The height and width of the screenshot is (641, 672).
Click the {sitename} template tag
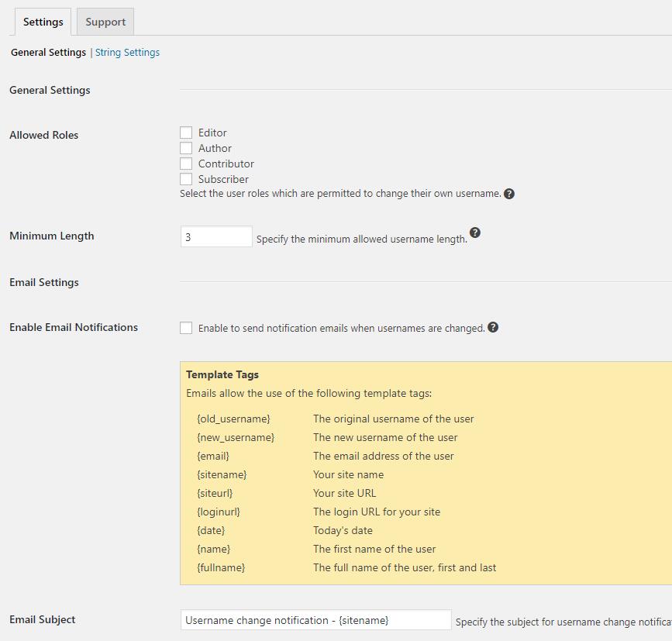222,474
